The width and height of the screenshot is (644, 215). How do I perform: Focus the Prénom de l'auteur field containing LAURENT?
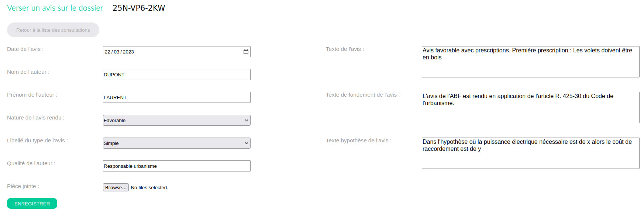[x=176, y=97]
